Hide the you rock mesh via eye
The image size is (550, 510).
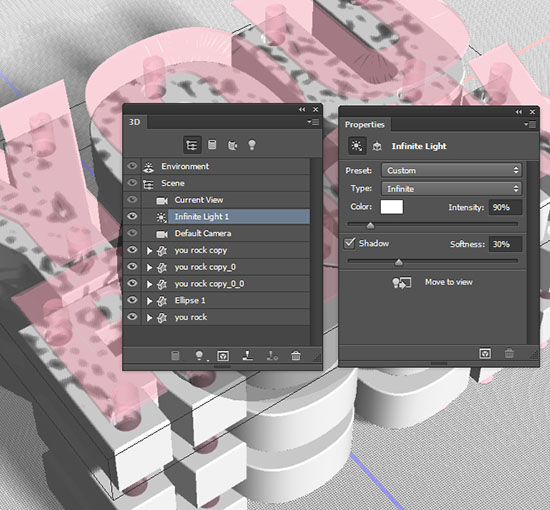pyautogui.click(x=132, y=316)
